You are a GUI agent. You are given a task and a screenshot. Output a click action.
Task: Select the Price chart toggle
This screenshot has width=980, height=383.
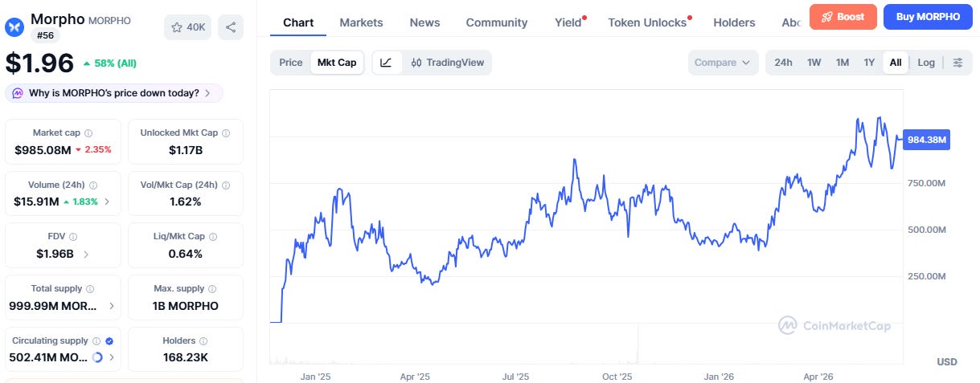point(291,63)
